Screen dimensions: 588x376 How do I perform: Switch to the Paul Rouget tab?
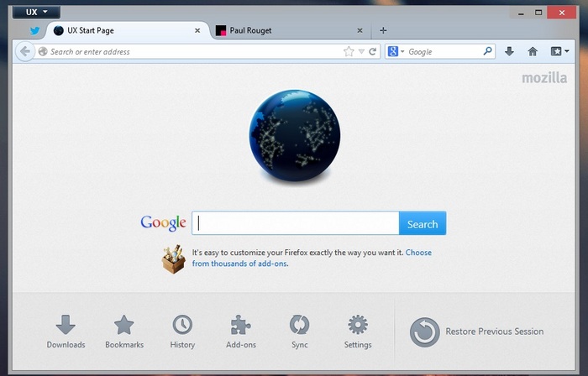[x=291, y=30]
